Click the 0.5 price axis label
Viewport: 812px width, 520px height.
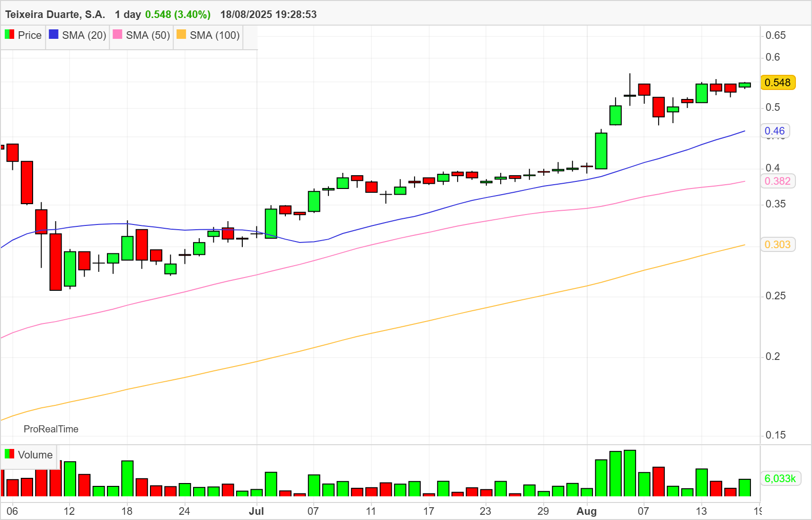[x=773, y=108]
